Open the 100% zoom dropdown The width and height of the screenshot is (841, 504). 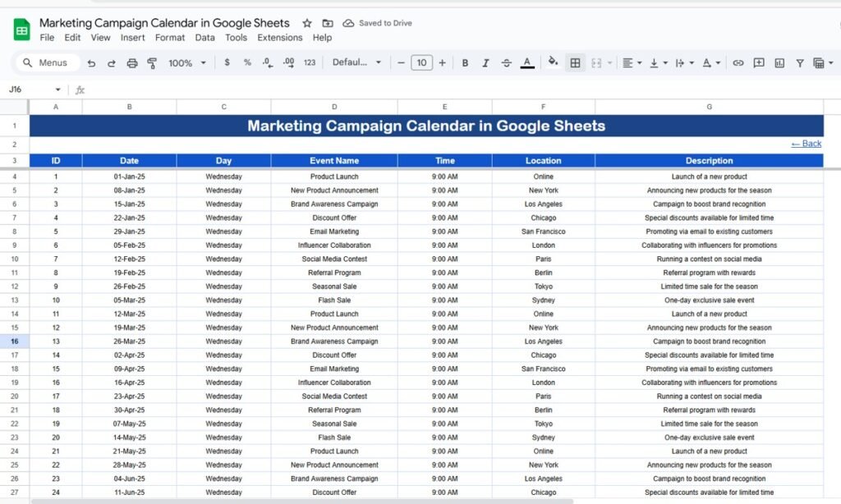click(186, 63)
